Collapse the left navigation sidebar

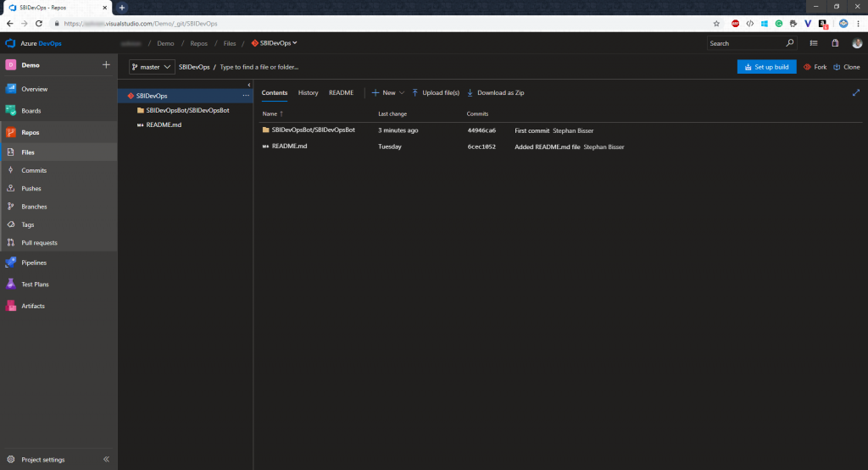point(106,460)
